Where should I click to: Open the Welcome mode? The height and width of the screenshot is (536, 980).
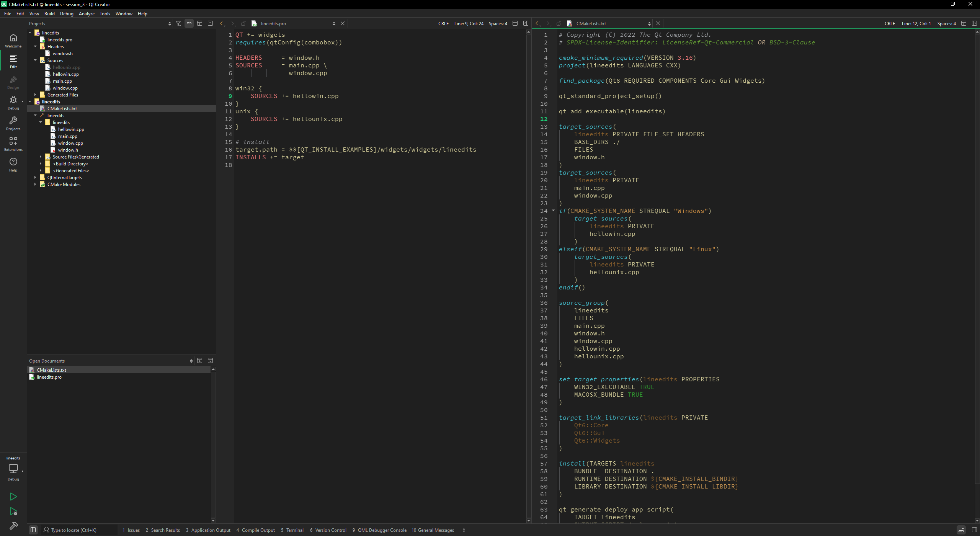click(x=13, y=40)
